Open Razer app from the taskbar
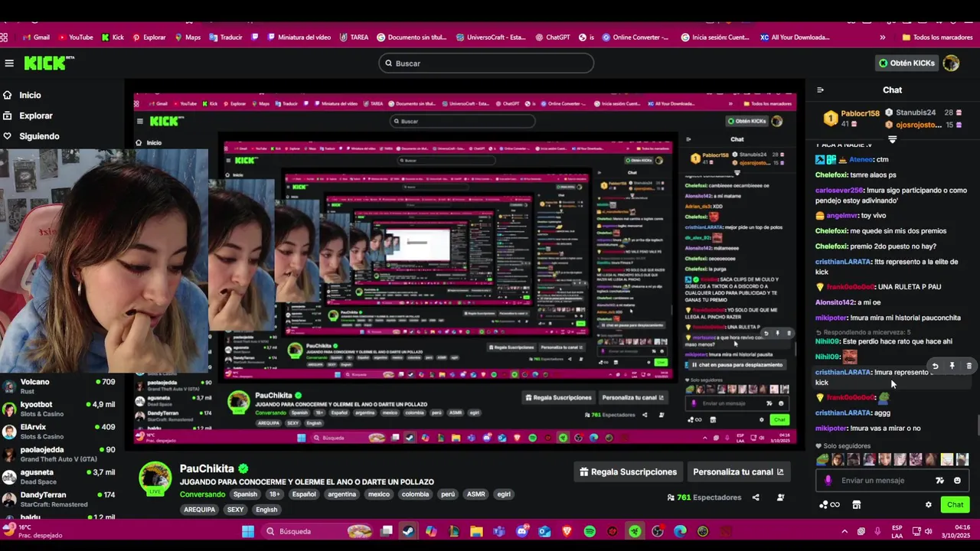This screenshot has width=980, height=551. tap(635, 531)
